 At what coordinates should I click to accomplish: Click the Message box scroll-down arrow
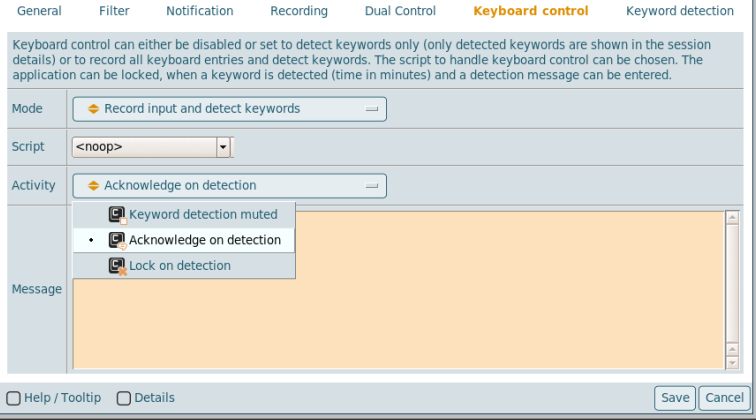[732, 362]
